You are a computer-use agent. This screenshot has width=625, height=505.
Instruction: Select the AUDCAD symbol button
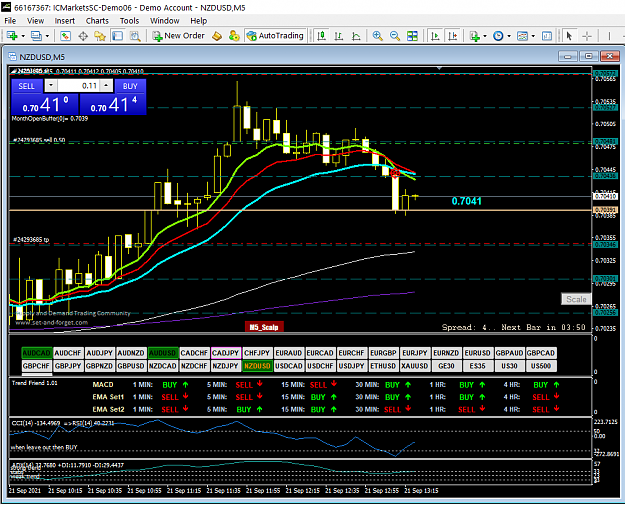[x=36, y=353]
